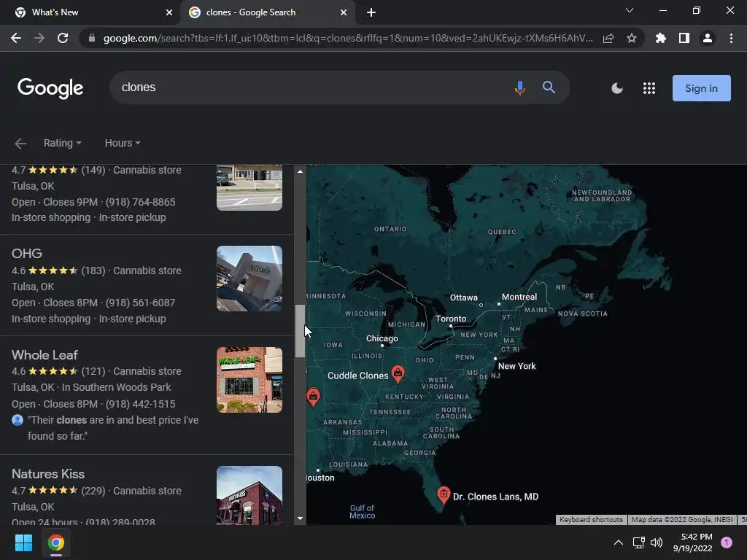
Task: Click the results scroll up arrow
Action: (300, 171)
